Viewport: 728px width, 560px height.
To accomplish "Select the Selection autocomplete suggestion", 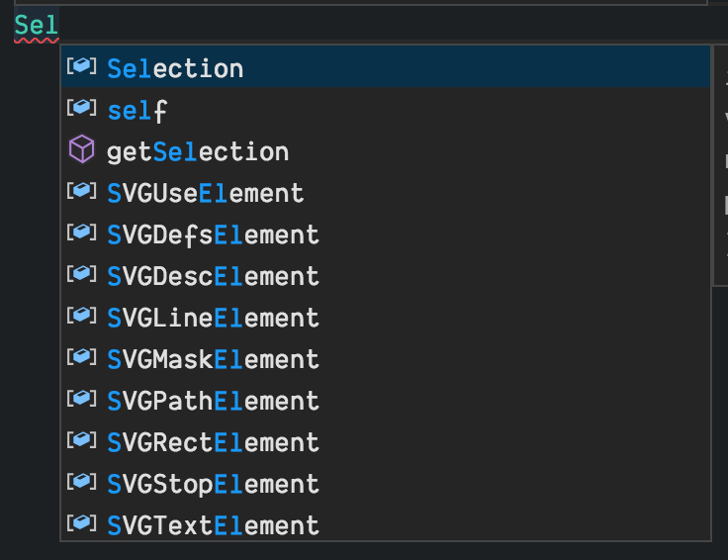I will (x=175, y=68).
